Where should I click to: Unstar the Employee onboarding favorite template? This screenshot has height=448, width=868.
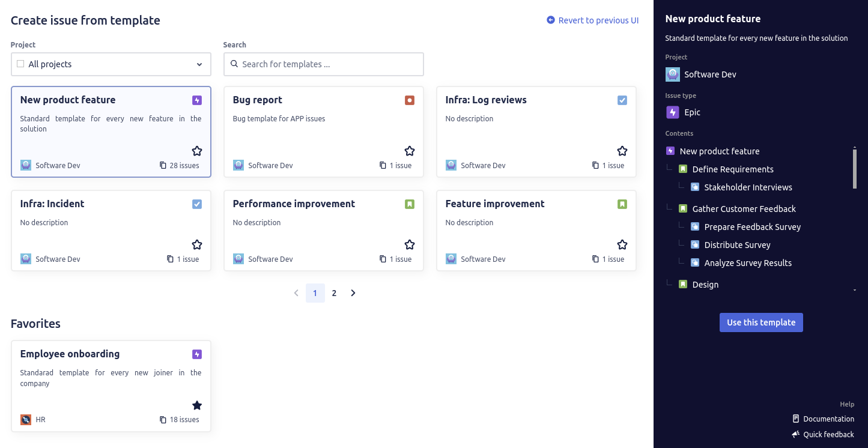[x=197, y=405]
